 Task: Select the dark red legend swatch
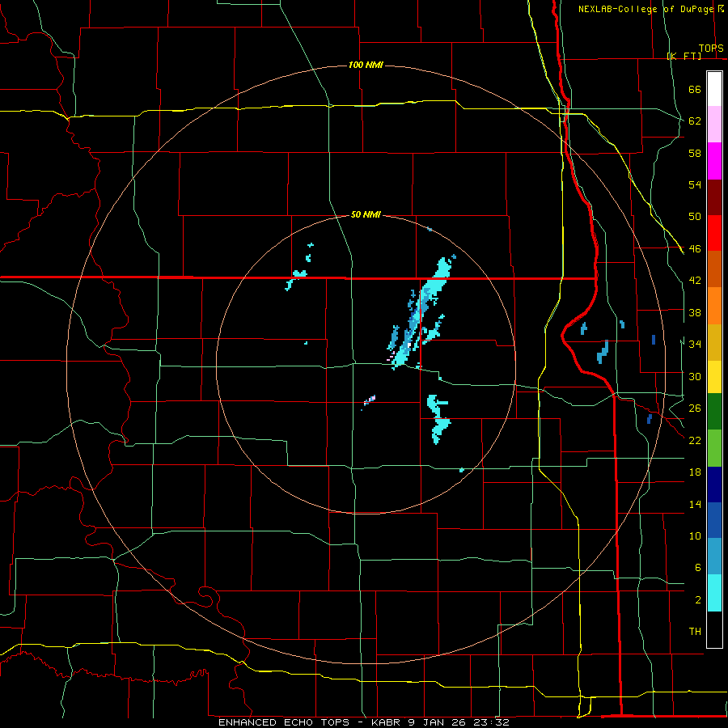tap(714, 197)
